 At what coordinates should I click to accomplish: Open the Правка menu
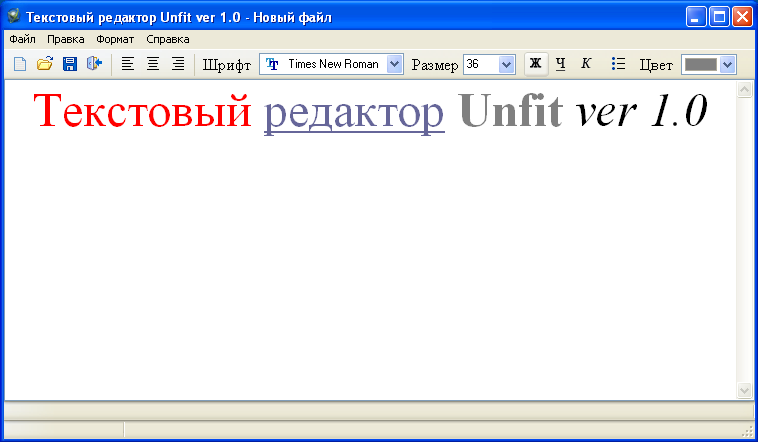(x=66, y=39)
